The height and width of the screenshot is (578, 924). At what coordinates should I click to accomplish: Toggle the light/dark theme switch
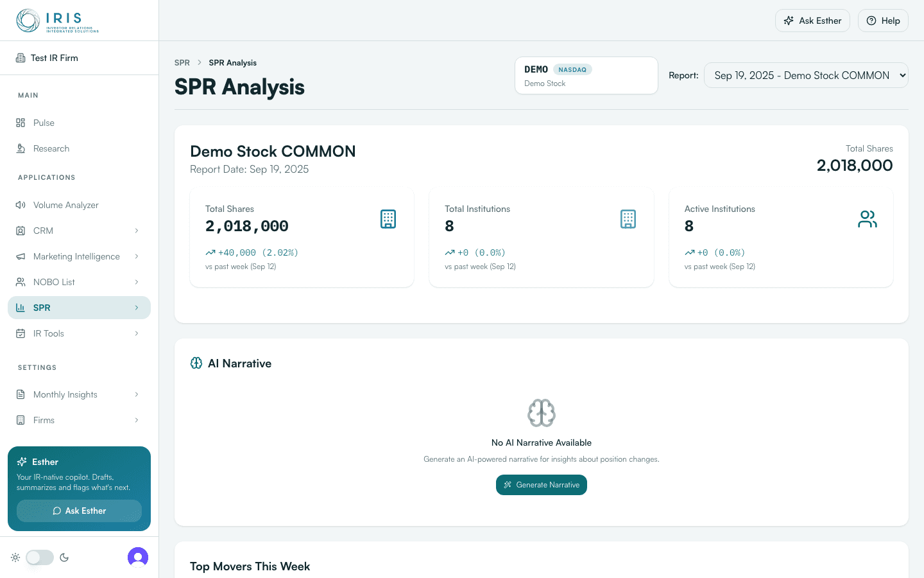(x=40, y=557)
